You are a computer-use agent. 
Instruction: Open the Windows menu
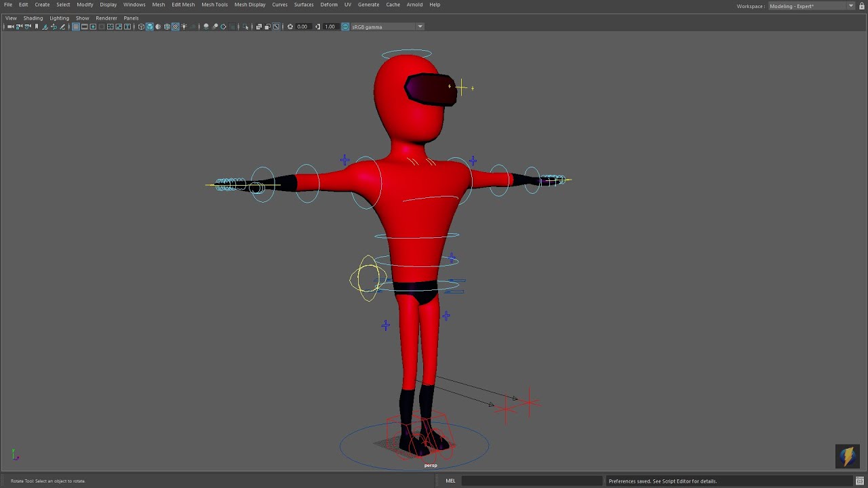[x=134, y=5]
